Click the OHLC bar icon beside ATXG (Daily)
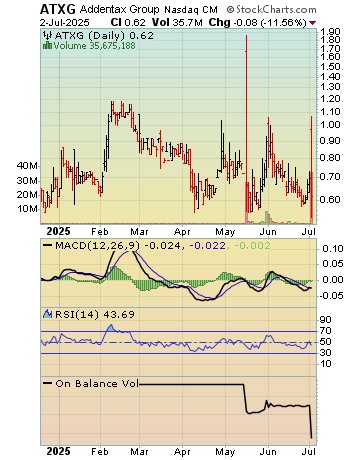This screenshot has height=460, width=360. point(48,35)
